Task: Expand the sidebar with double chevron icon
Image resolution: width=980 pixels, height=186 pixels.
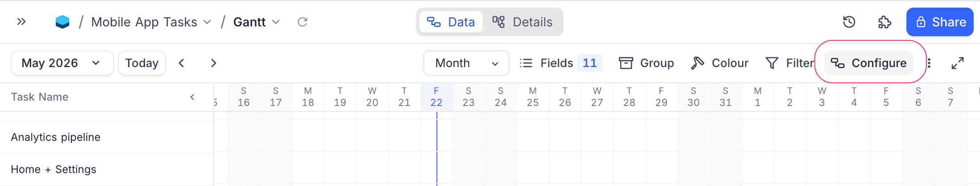Action: pos(21,21)
